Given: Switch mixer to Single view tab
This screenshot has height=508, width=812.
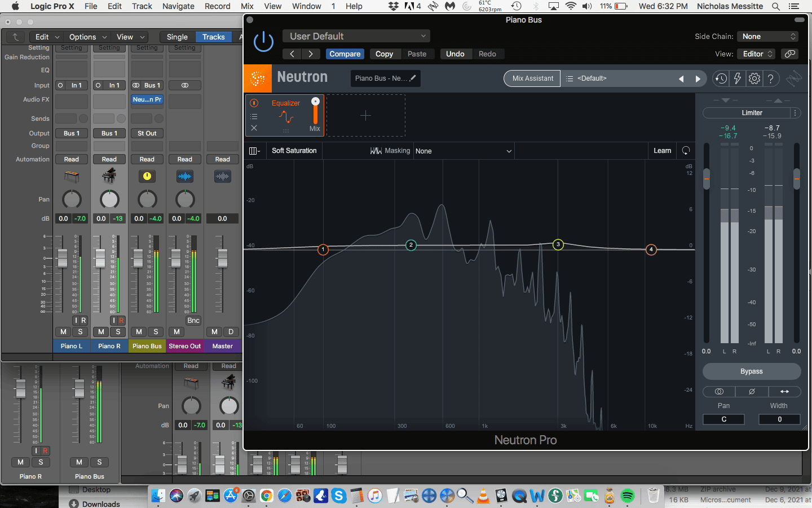Looking at the screenshot, I should coord(177,37).
